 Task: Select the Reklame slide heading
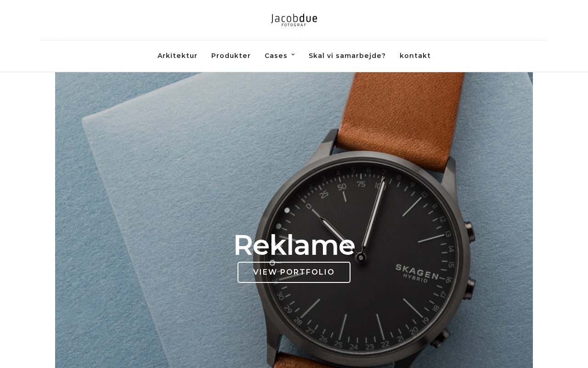pyautogui.click(x=294, y=245)
